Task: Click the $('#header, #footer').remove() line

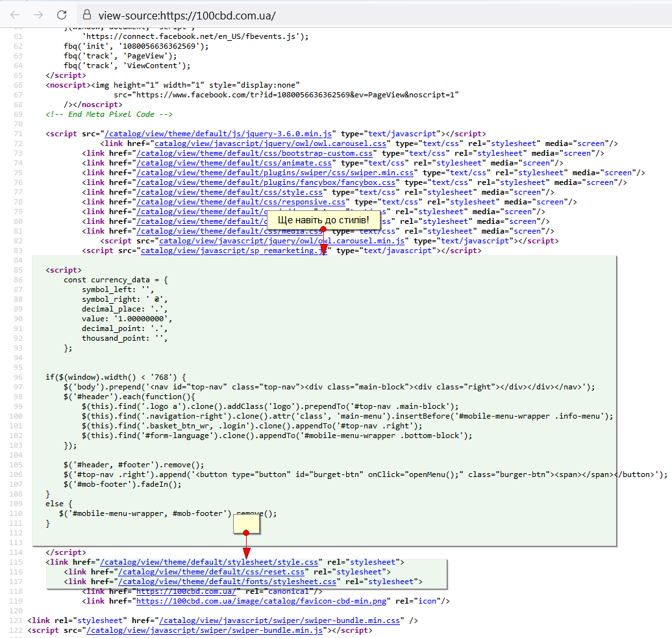Action: pyautogui.click(x=134, y=465)
